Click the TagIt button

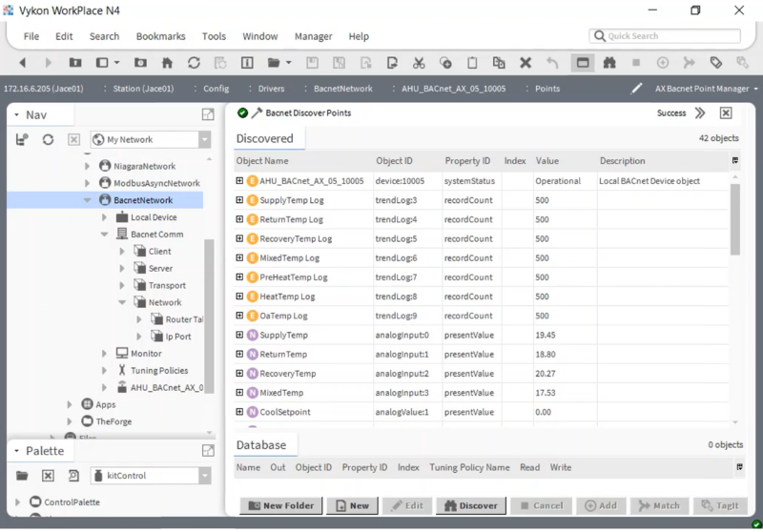720,505
